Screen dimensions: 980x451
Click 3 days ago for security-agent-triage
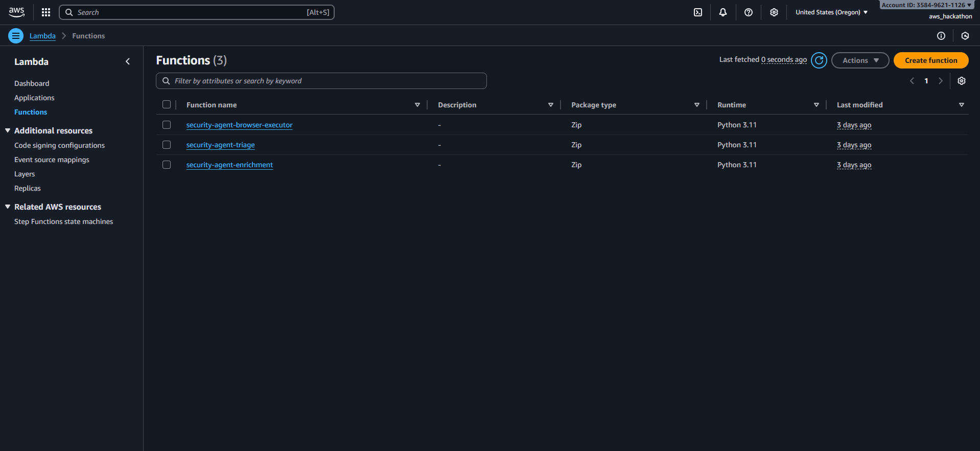[x=854, y=145]
